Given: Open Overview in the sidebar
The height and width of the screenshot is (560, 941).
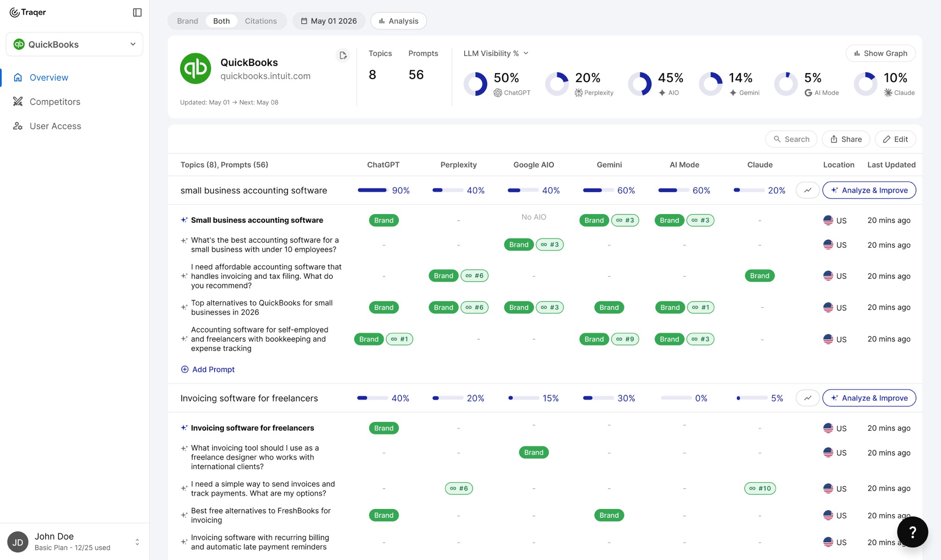Looking at the screenshot, I should (48, 78).
